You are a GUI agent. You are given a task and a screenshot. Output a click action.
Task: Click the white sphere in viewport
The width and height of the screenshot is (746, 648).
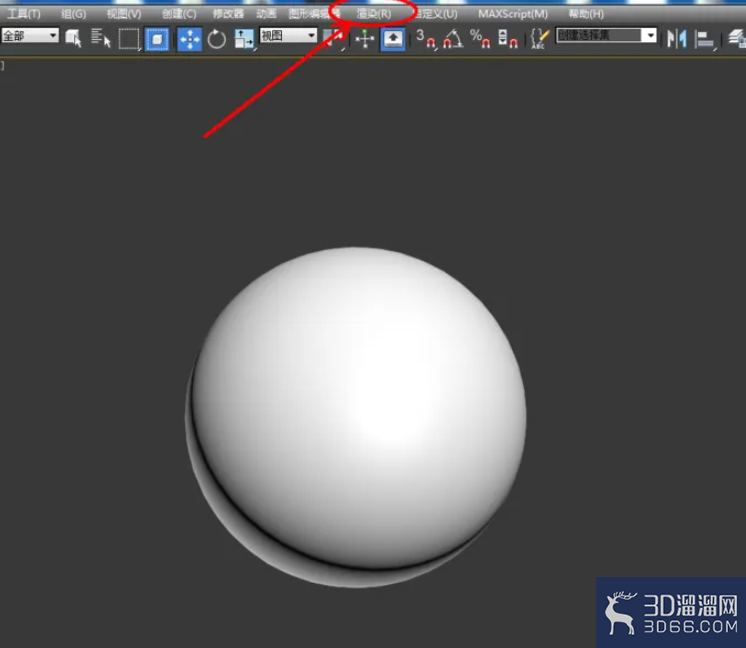click(x=356, y=417)
